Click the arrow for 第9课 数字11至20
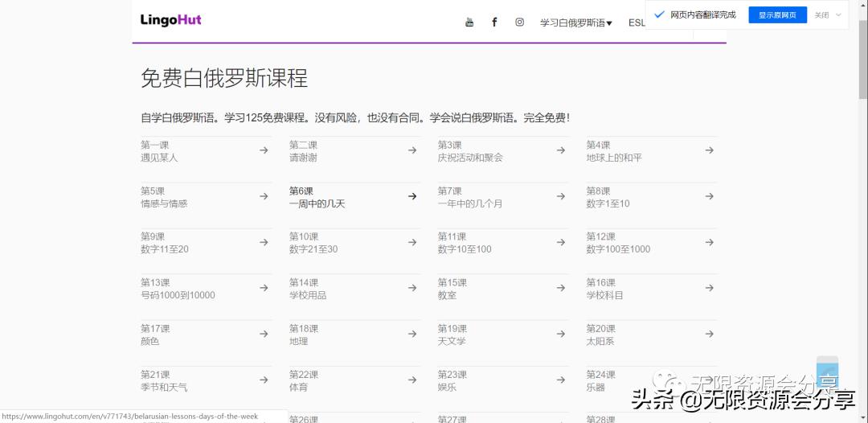 [x=264, y=242]
